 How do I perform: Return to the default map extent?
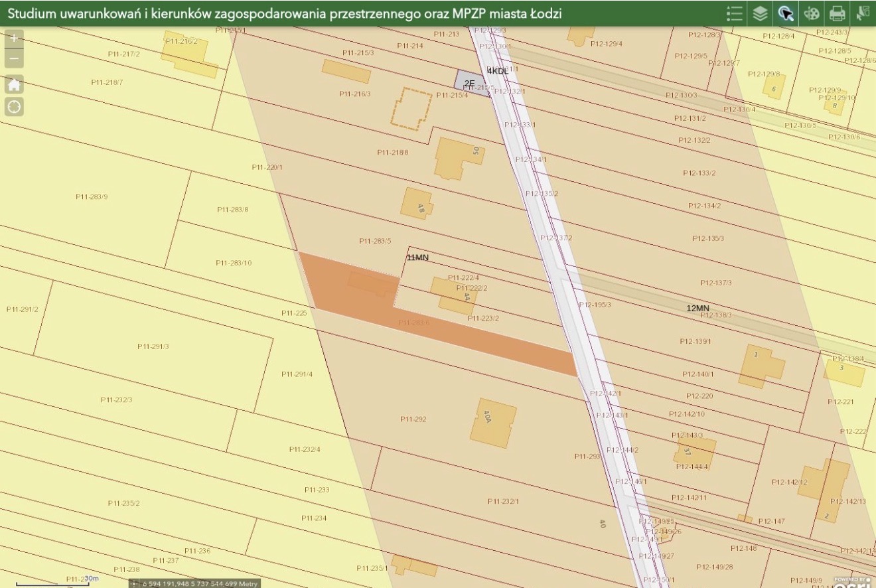coord(15,84)
